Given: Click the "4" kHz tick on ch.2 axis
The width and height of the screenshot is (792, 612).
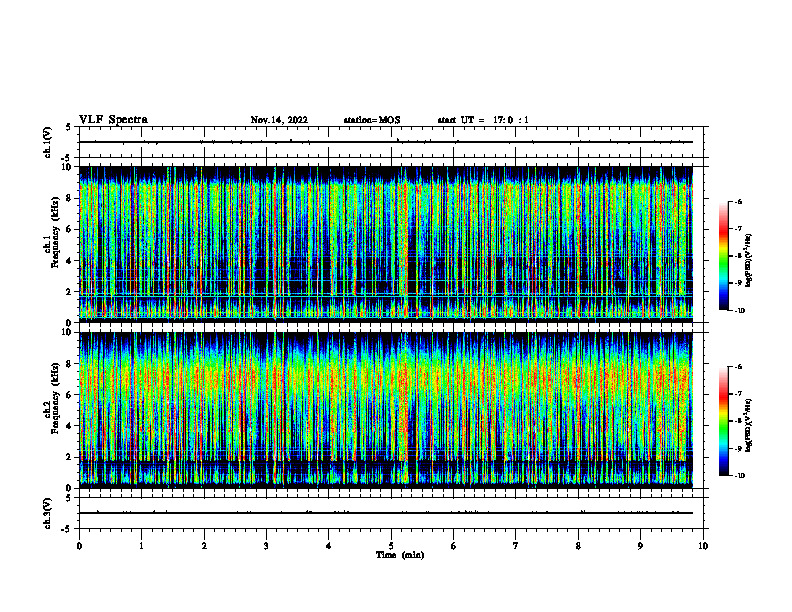Looking at the screenshot, I should [x=70, y=426].
